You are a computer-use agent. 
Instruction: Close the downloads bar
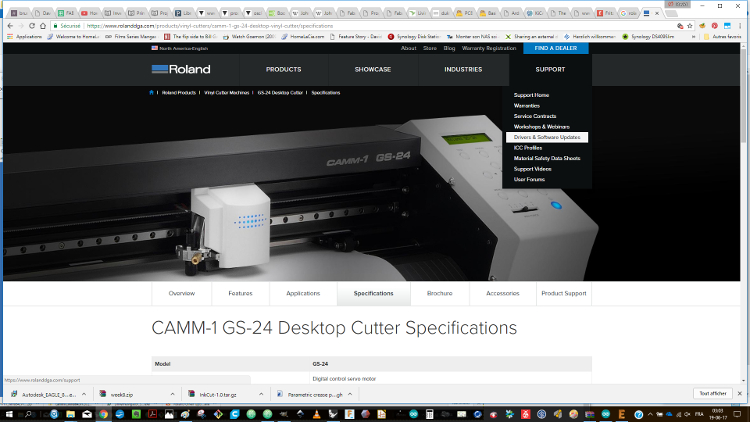(x=740, y=393)
